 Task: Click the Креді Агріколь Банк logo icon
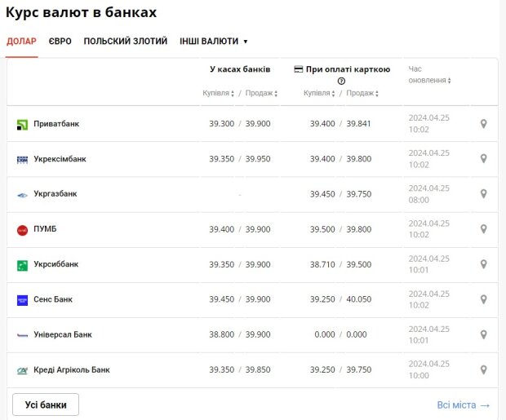click(22, 370)
